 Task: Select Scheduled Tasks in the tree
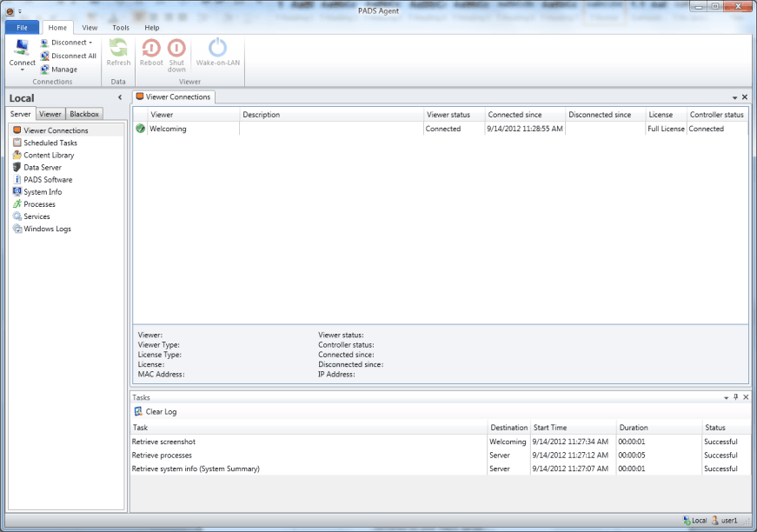click(50, 143)
